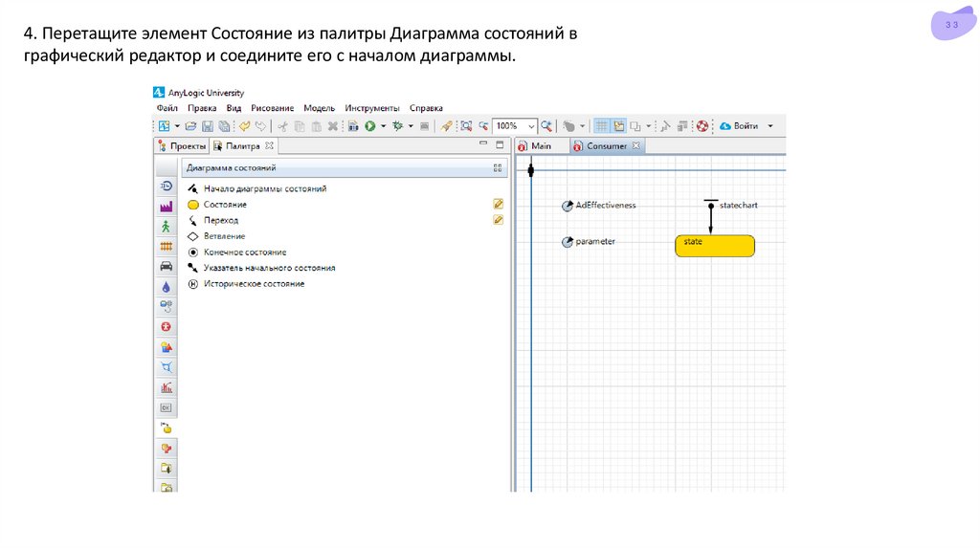This screenshot has height=549, width=980.
Task: Open the road traffic library palette with car icon
Action: tap(167, 267)
